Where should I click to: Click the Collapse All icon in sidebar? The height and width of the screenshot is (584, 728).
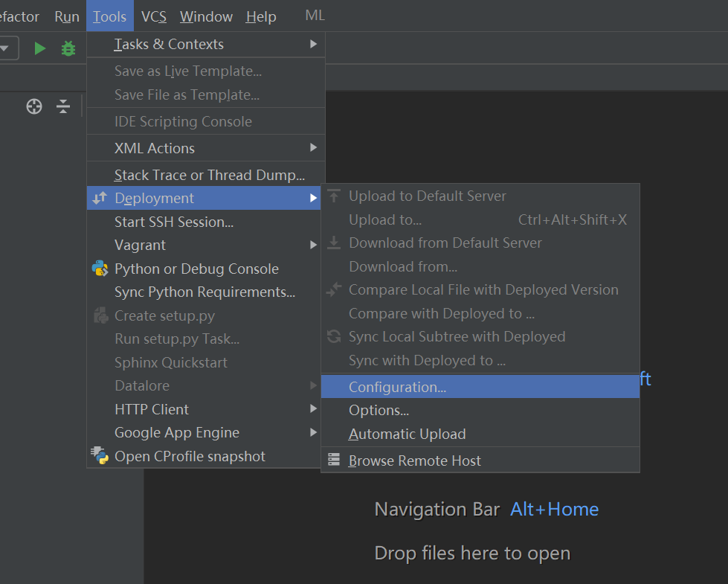pyautogui.click(x=63, y=106)
